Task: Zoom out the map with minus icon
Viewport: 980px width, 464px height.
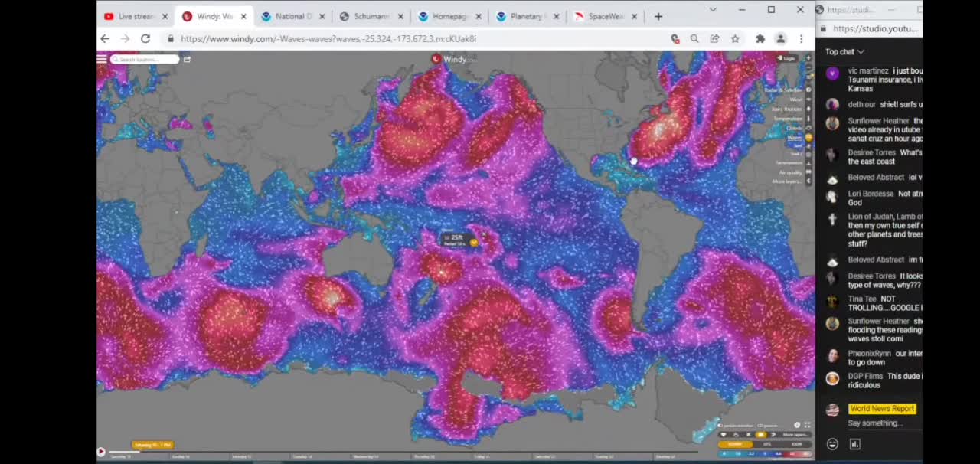Action: coord(808,67)
